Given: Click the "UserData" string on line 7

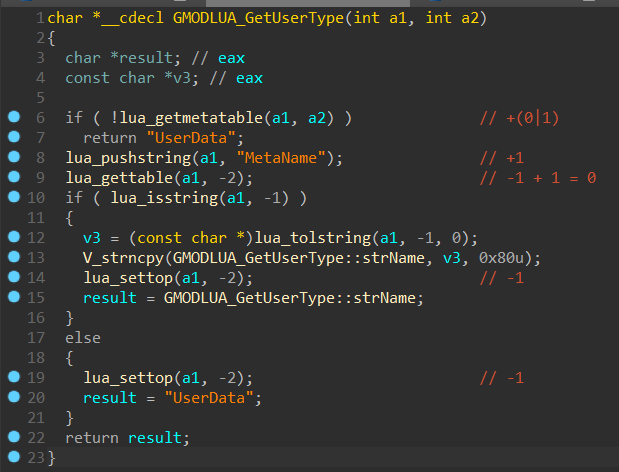Looking at the screenshot, I should click(191, 138).
